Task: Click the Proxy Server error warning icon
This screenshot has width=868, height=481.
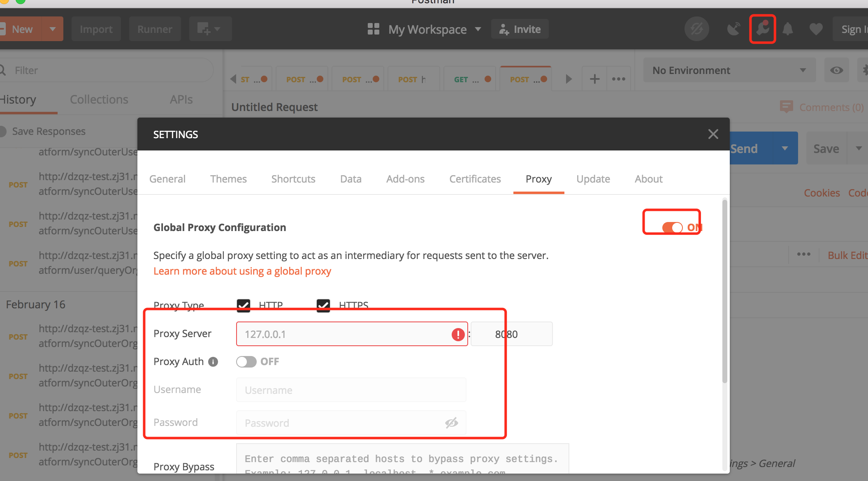Action: point(458,334)
